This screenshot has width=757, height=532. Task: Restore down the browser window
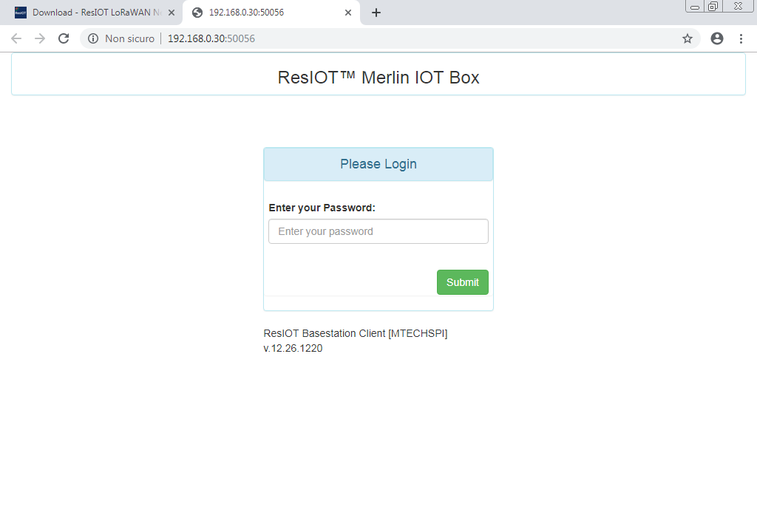tap(713, 7)
